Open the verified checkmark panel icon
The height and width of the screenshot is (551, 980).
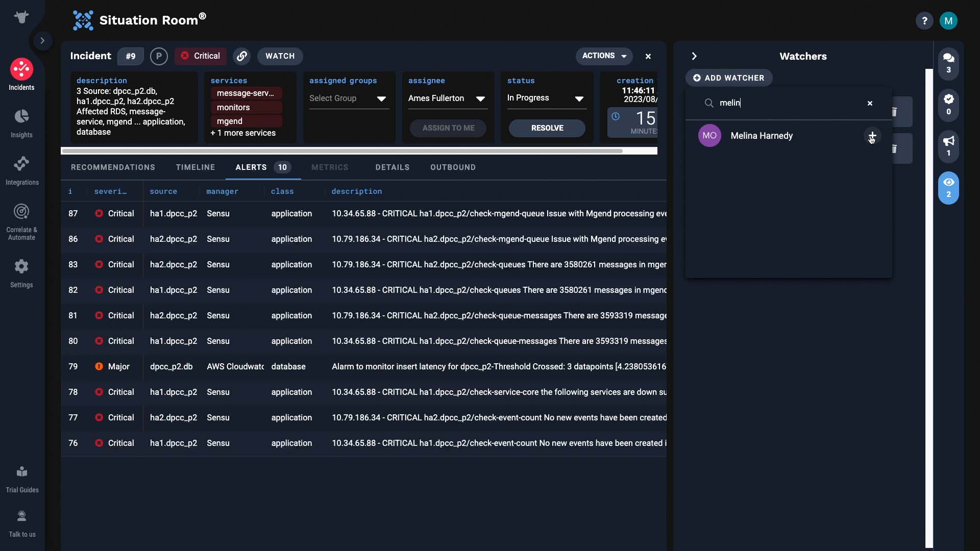948,105
